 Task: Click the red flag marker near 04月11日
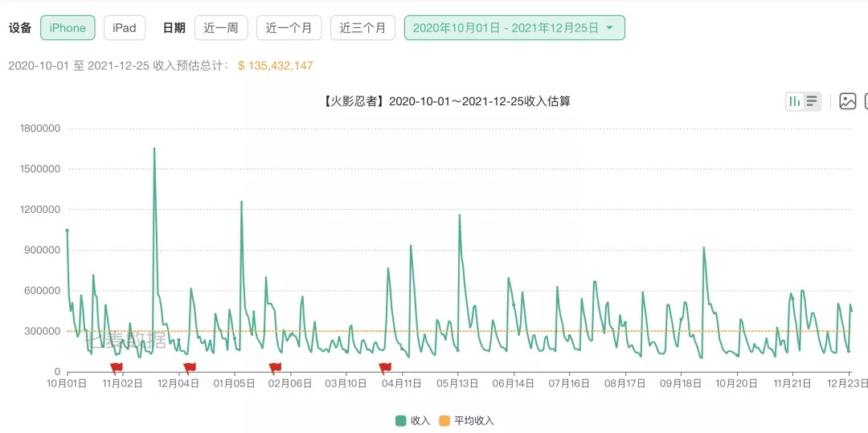[385, 368]
